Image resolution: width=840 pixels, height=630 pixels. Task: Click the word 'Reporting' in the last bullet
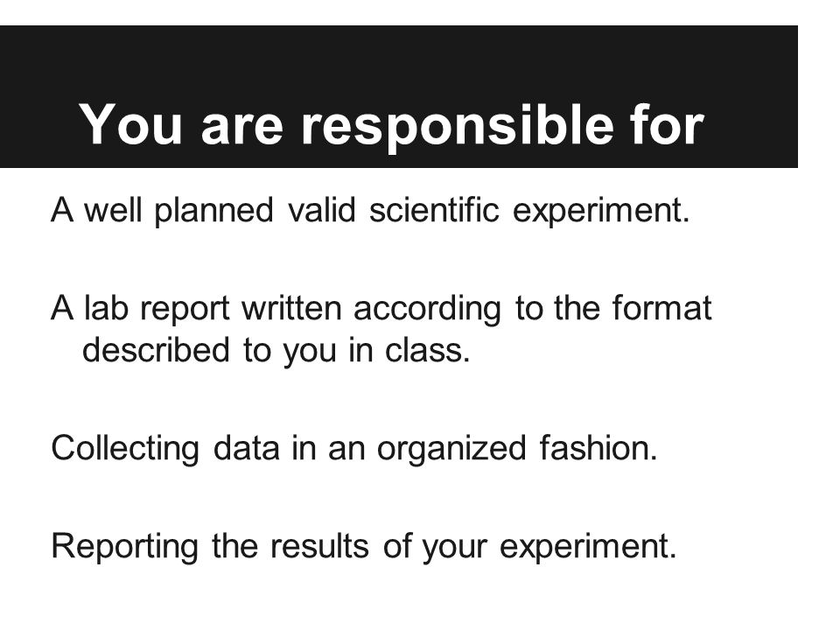pos(125,547)
